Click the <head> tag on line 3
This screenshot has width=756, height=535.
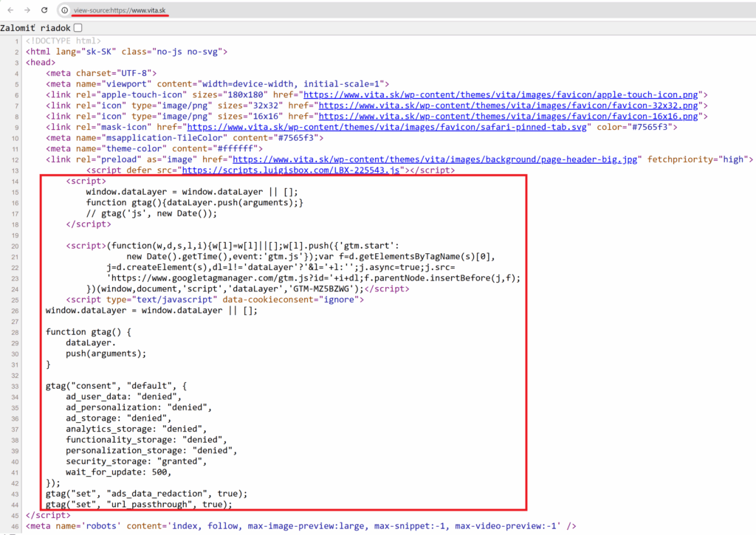(41, 63)
